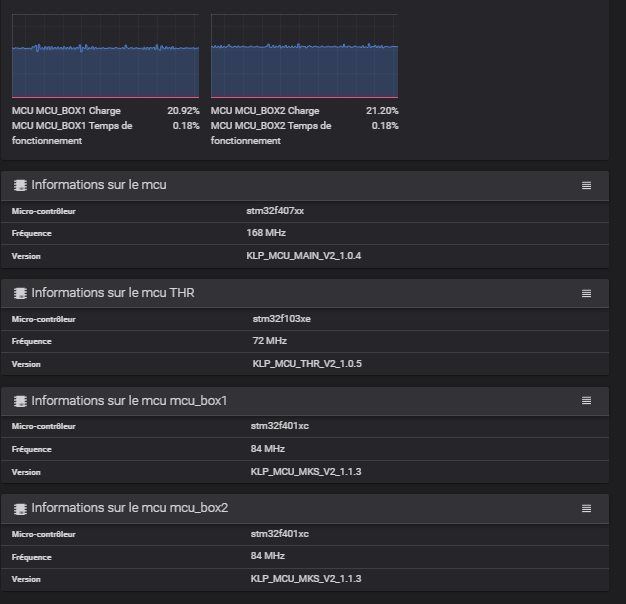Collapse the "Informations sur le mcu" panel header
The width and height of the screenshot is (626, 604).
pyautogui.click(x=99, y=185)
